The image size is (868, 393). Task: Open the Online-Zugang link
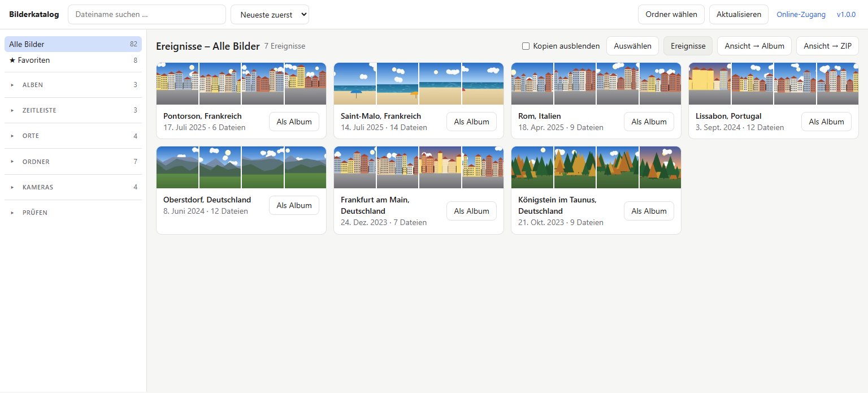pyautogui.click(x=801, y=15)
